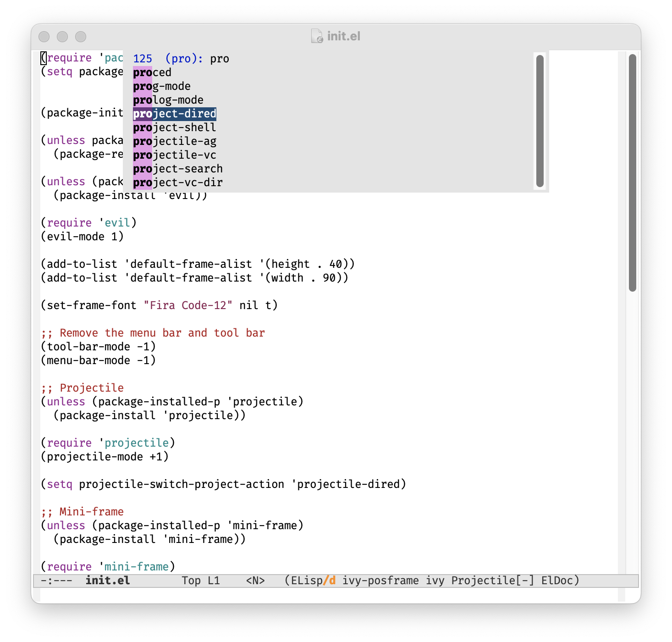
Task: Click the default-frame-alist width line
Action: (x=194, y=278)
